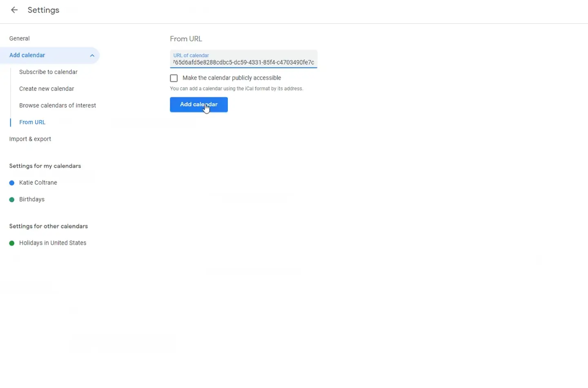The height and width of the screenshot is (388, 588).
Task: Click the Settings for other calendars heading
Action: [x=49, y=226]
